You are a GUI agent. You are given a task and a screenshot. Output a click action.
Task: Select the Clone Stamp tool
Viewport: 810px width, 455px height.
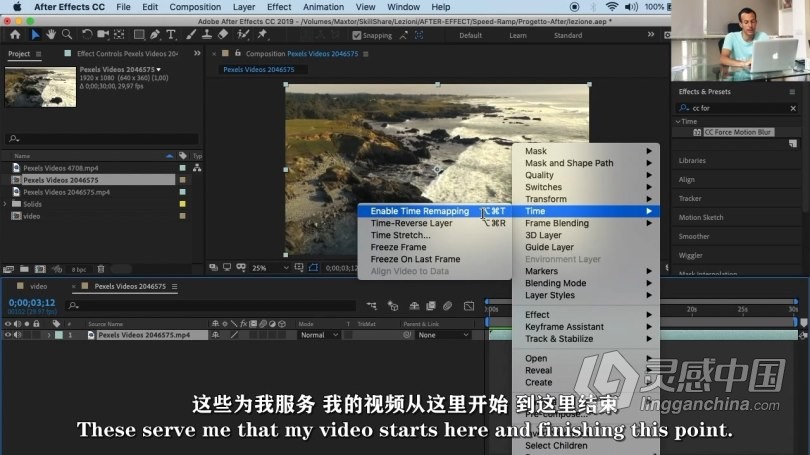coord(207,35)
